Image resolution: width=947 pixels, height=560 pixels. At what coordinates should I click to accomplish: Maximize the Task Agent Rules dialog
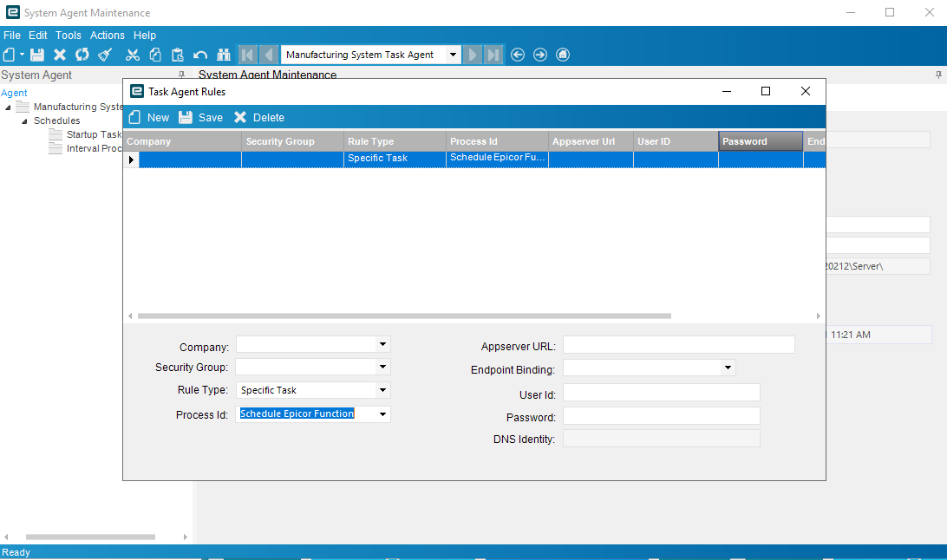765,91
